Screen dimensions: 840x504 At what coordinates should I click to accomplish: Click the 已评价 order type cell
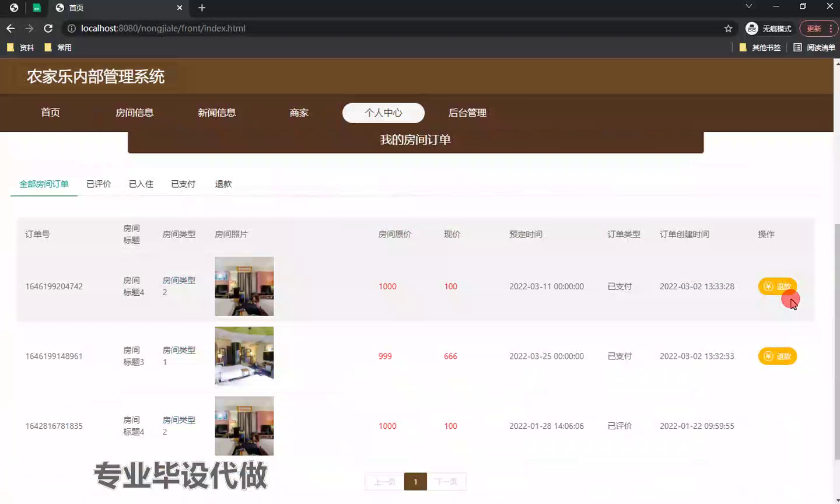619,426
